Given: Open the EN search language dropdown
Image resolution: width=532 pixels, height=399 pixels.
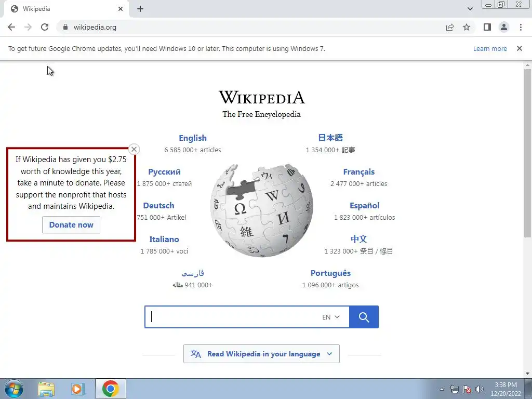Looking at the screenshot, I should [331, 317].
